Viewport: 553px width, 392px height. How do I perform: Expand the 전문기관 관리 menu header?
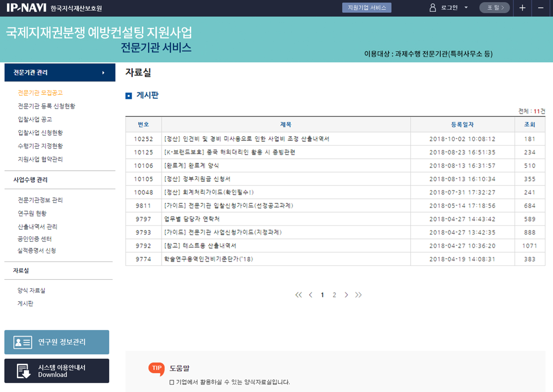point(60,72)
